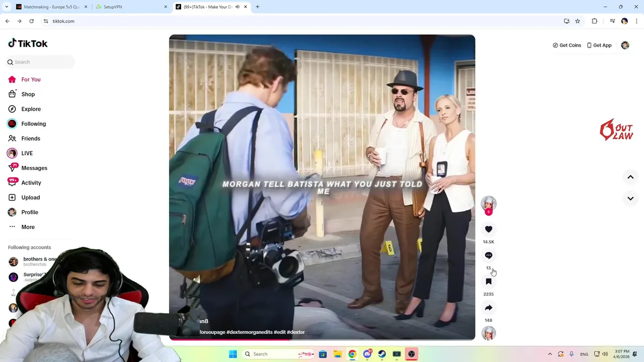Viewport: 644px width, 362px height.
Task: Mute the TikTok tab via speaker icon
Action: [x=237, y=7]
